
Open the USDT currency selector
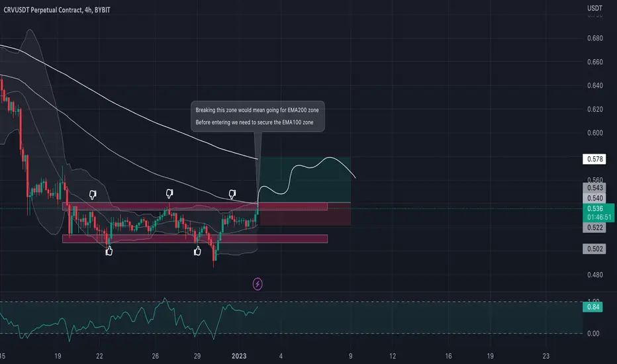point(594,8)
